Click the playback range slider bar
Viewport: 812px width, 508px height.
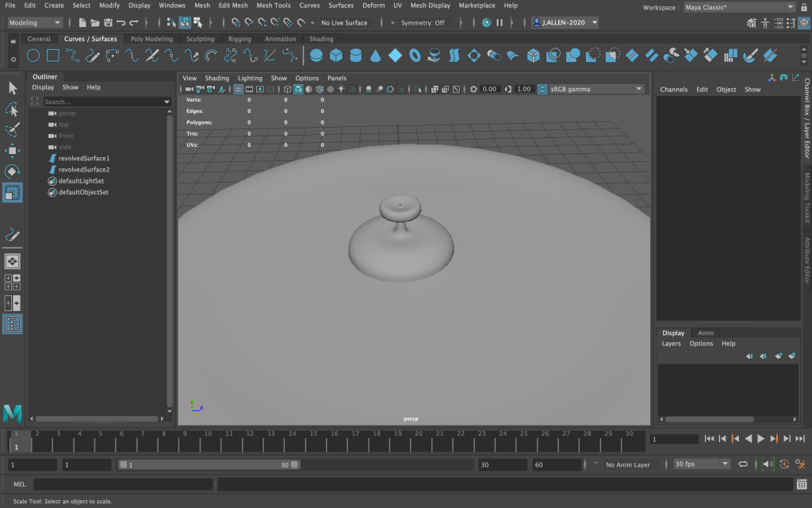point(209,465)
